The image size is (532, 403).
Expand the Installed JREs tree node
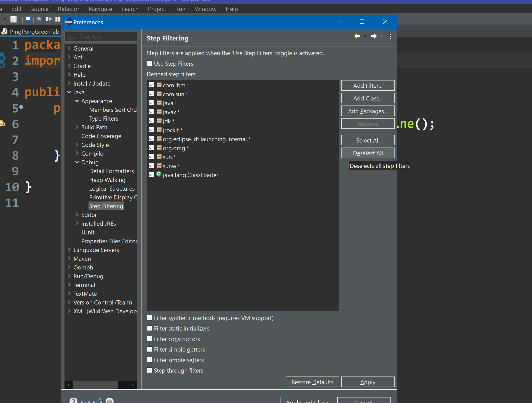(77, 223)
